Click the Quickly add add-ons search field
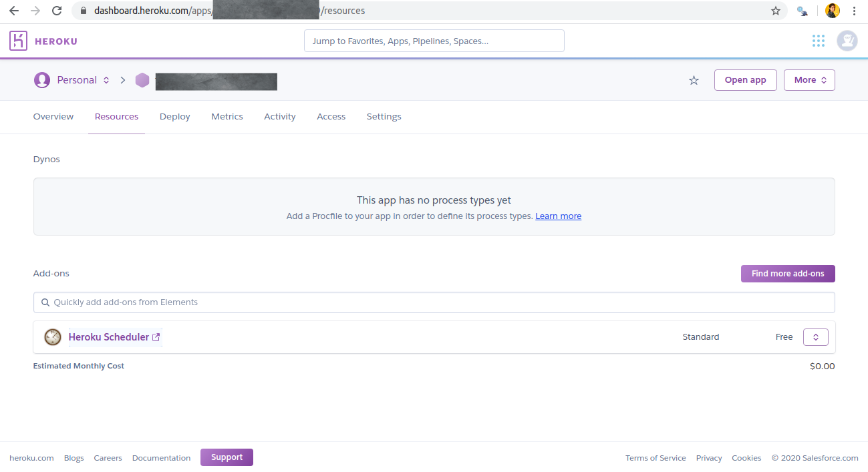 tap(434, 302)
